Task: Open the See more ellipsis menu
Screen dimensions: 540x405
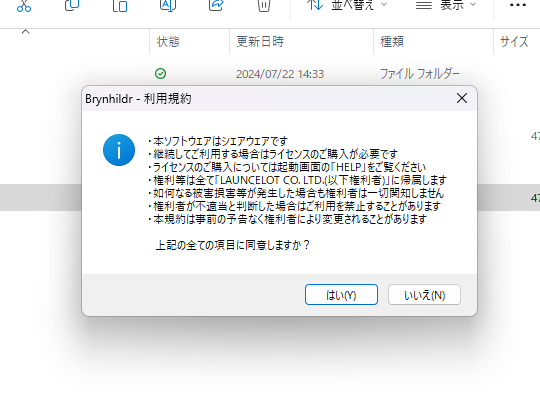Action: 518,5
